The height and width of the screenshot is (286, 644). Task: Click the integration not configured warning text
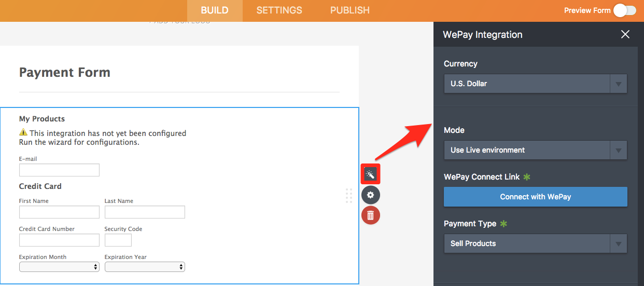pyautogui.click(x=108, y=133)
